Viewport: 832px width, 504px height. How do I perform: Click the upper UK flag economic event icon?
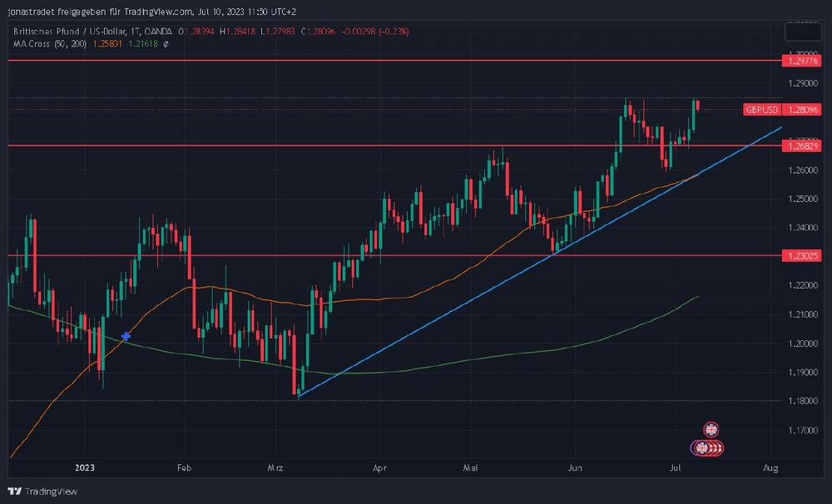pyautogui.click(x=711, y=429)
